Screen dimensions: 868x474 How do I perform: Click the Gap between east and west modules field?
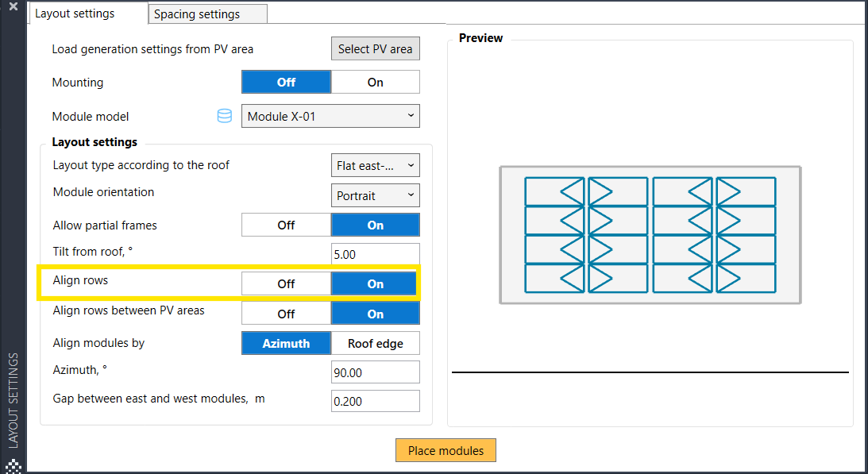(376, 401)
